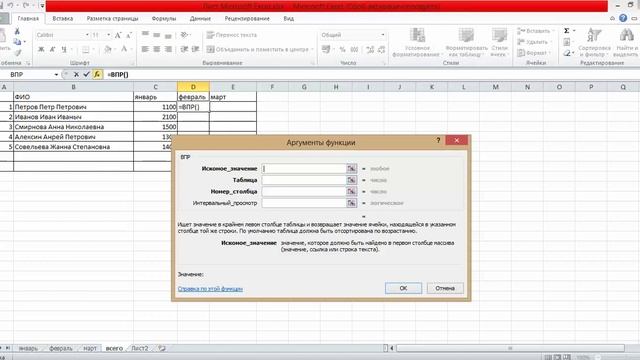Screen dimensions: 640x360
Task: Click the blue Help question mark in ribbon
Action: pos(623,18)
